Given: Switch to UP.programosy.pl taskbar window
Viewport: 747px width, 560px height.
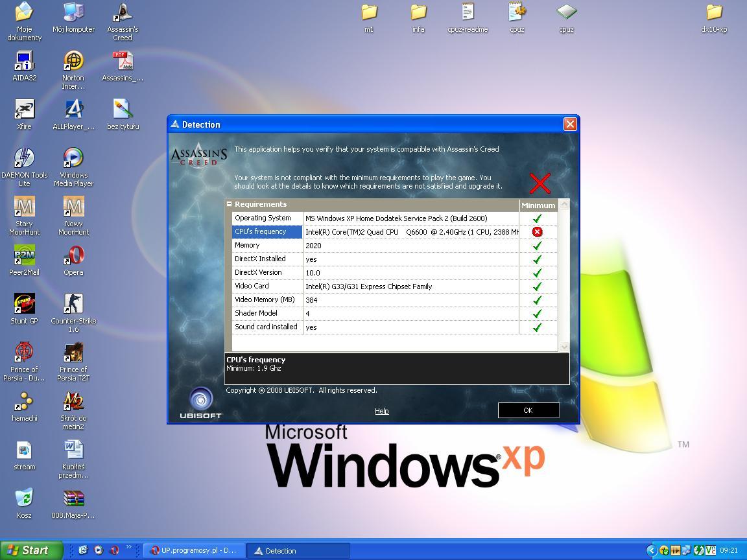Looking at the screenshot, I should pyautogui.click(x=195, y=550).
